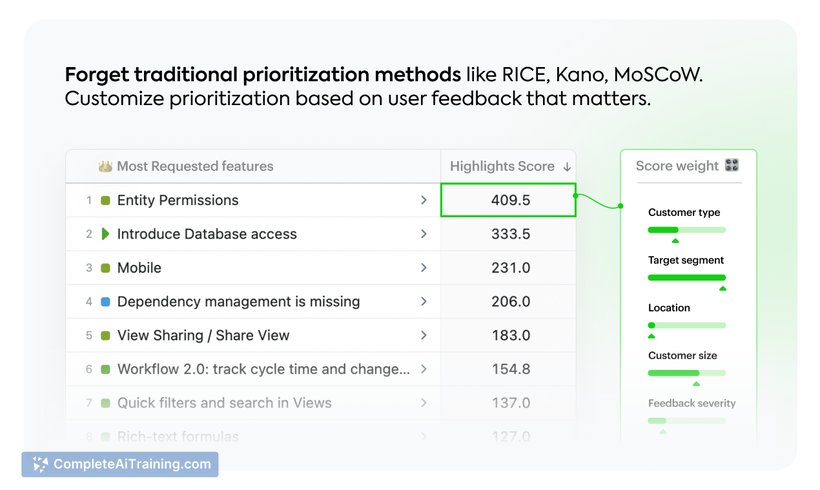Click the Score weight settings icon
820x490 pixels.
(732, 165)
